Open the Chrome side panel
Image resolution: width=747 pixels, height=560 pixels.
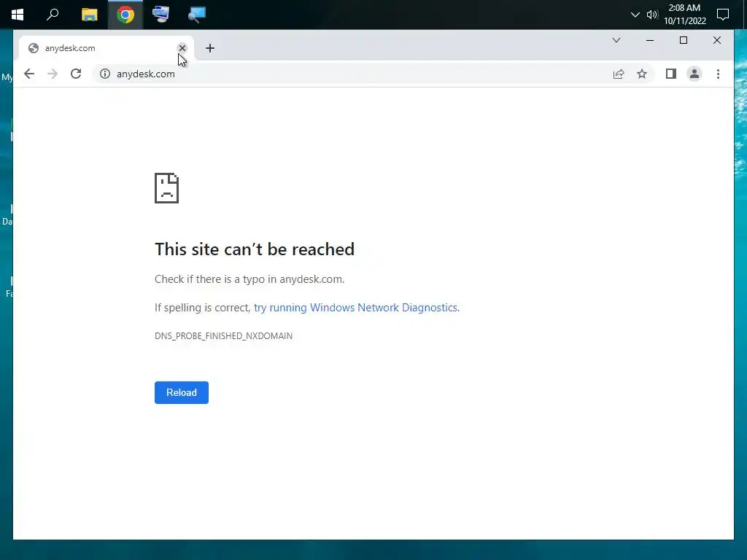coord(671,74)
